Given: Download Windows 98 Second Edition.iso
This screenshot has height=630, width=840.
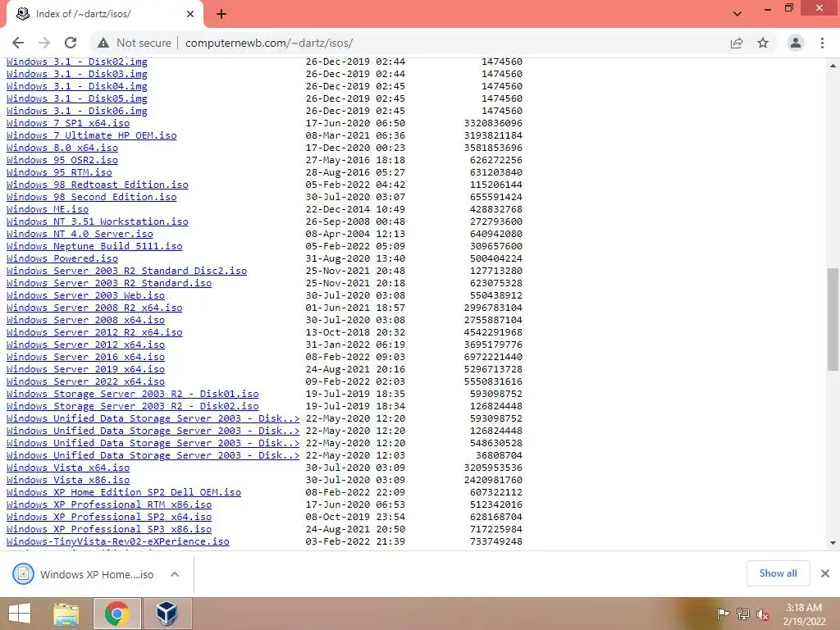Looking at the screenshot, I should (92, 197).
